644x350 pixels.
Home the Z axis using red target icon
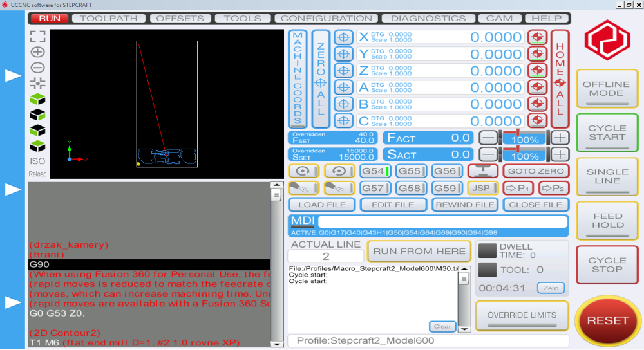(x=537, y=71)
